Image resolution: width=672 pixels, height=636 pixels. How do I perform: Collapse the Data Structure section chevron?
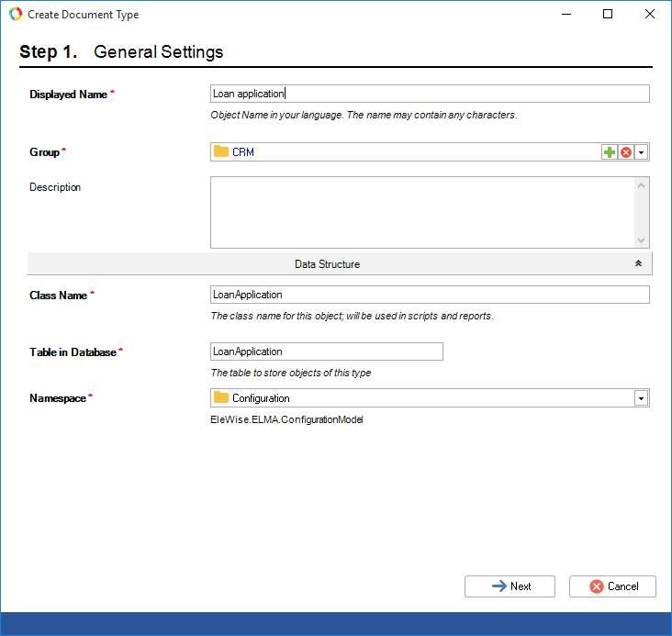click(638, 264)
